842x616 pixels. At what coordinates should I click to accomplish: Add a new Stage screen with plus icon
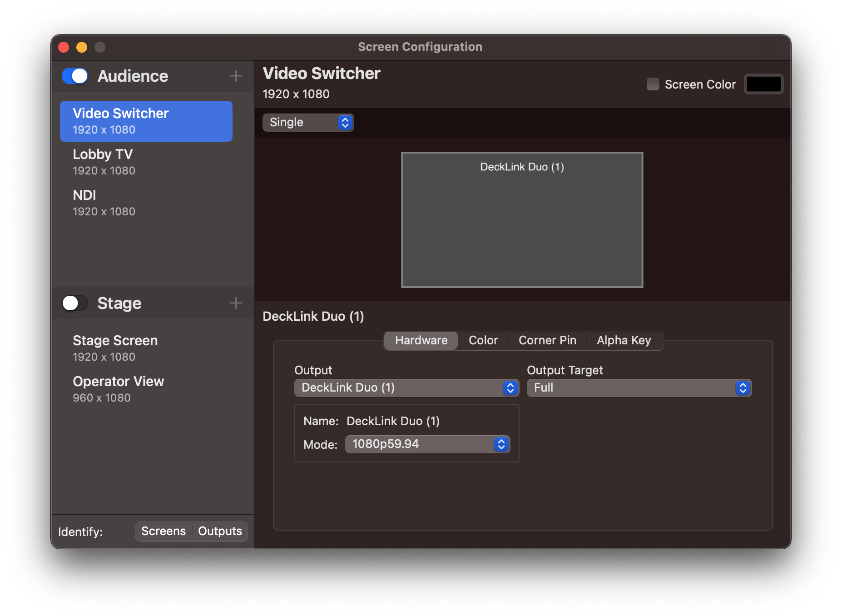pyautogui.click(x=236, y=303)
